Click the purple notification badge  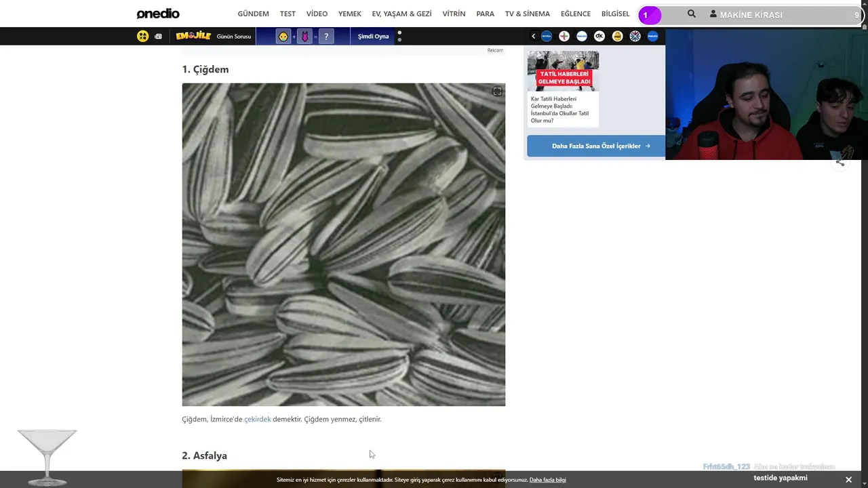click(649, 15)
